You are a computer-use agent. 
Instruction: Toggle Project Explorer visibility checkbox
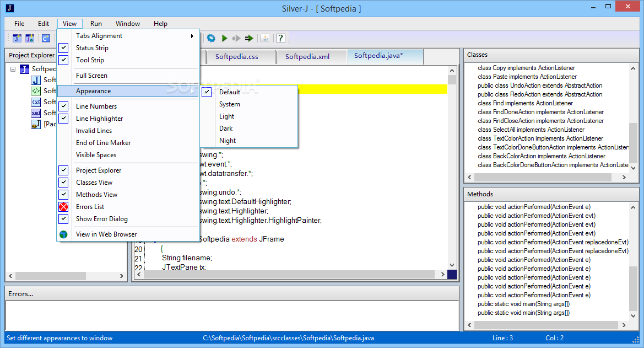pyautogui.click(x=63, y=170)
